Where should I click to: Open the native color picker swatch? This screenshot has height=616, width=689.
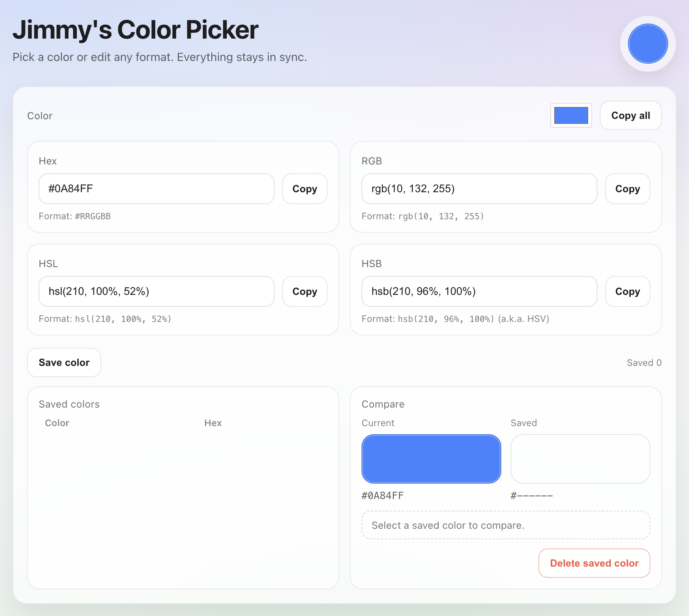click(x=571, y=115)
